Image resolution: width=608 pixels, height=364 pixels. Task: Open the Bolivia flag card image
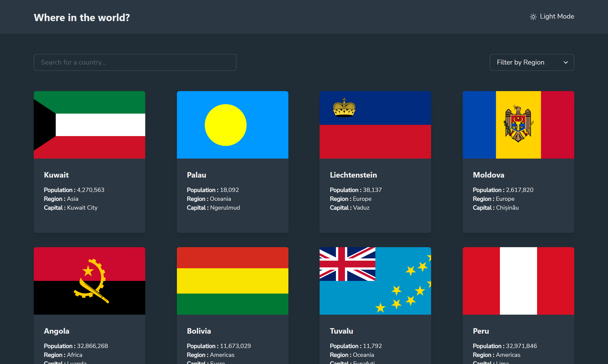coord(232,281)
